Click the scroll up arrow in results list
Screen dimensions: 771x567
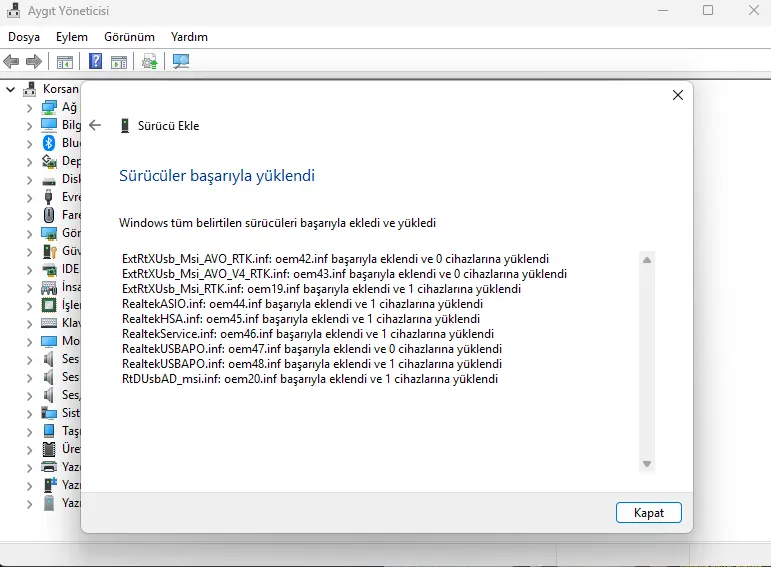(647, 260)
